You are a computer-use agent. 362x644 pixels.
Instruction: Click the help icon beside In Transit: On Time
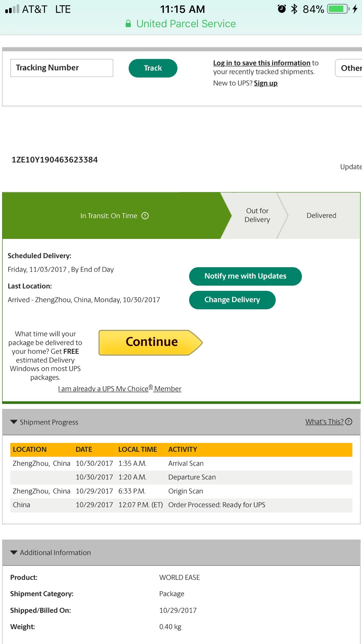click(x=145, y=216)
